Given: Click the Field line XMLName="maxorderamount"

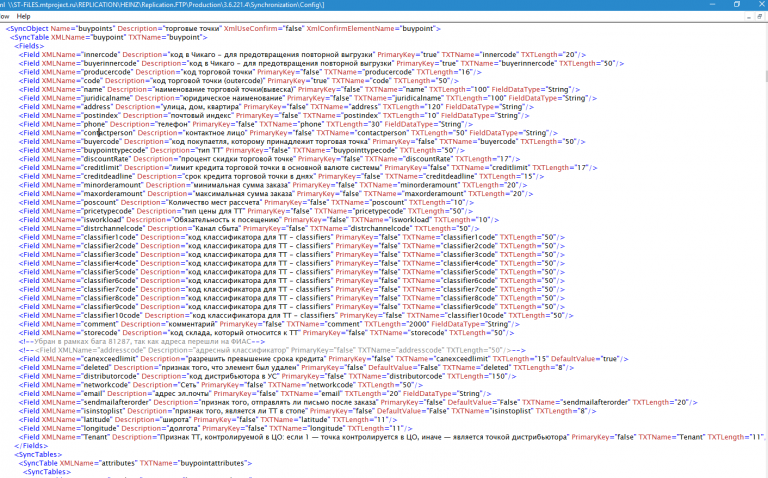Looking at the screenshot, I should (276, 193).
